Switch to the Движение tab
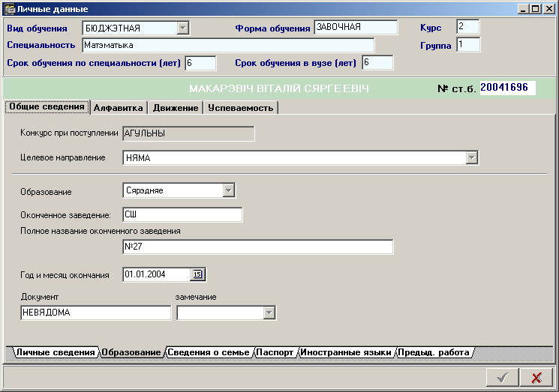 click(176, 108)
